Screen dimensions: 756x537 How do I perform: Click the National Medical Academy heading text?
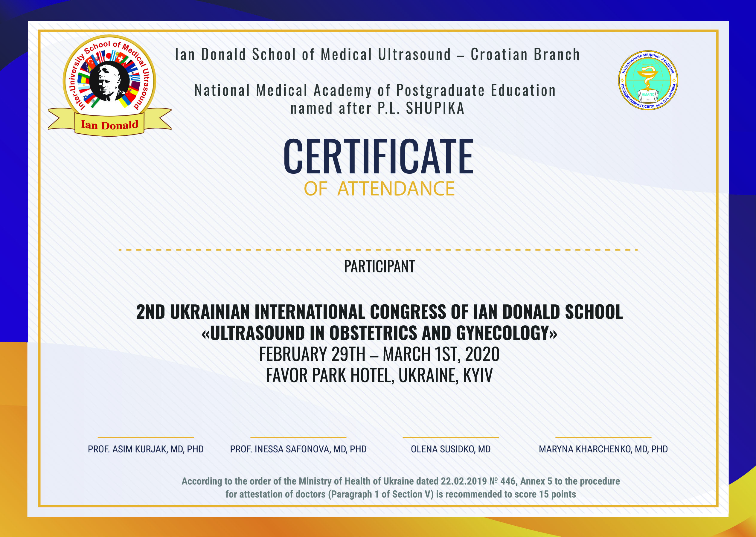point(375,90)
